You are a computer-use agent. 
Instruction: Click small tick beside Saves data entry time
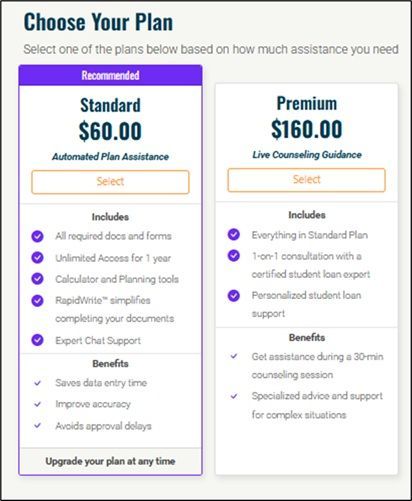pos(37,383)
